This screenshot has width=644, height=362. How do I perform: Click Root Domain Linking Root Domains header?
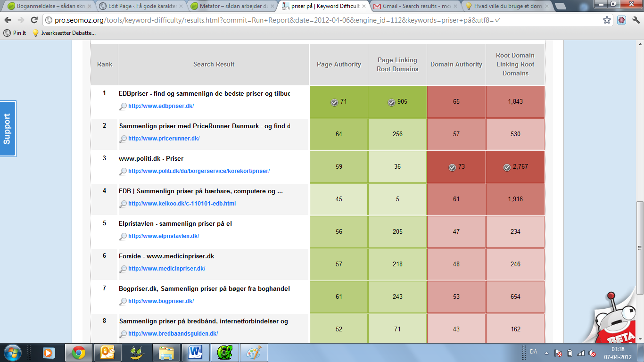(x=515, y=65)
